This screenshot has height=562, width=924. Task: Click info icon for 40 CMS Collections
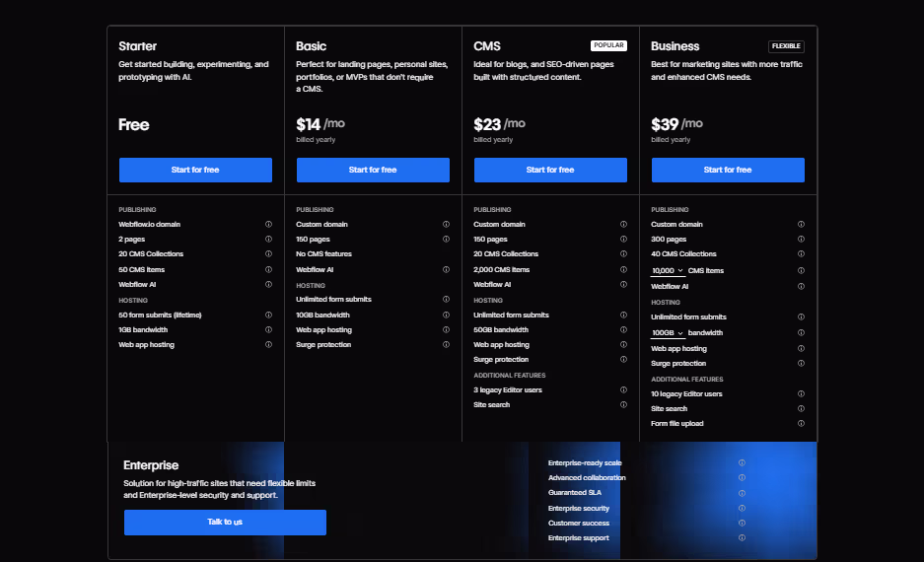pos(801,254)
